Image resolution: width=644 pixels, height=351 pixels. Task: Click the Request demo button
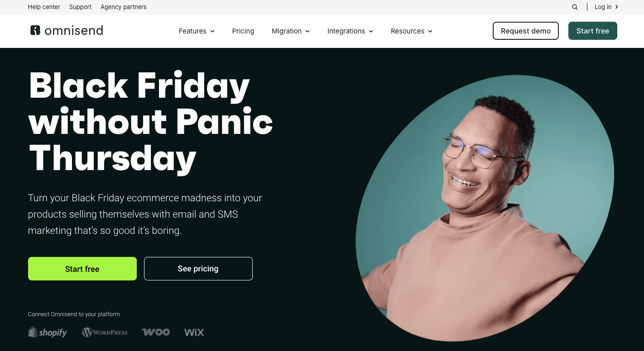coord(526,31)
